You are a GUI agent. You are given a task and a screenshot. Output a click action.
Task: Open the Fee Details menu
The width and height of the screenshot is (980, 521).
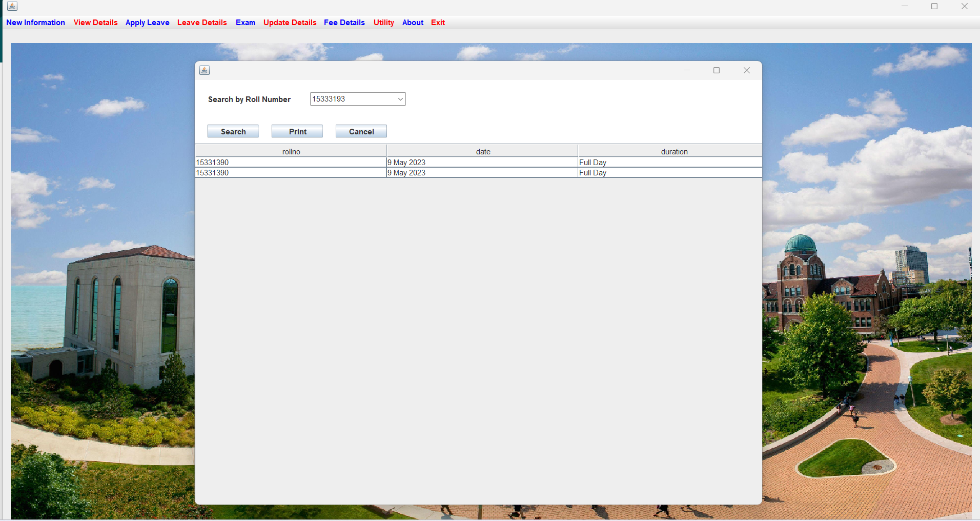(344, 23)
